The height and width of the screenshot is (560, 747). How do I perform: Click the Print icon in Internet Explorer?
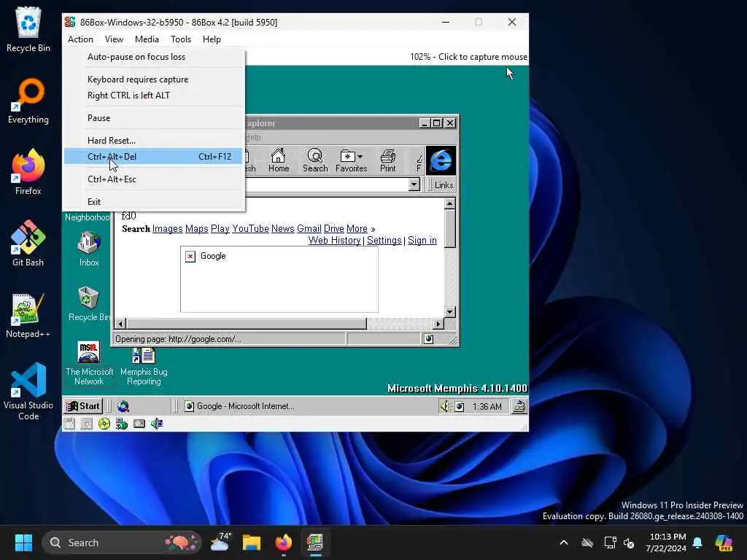pyautogui.click(x=388, y=160)
